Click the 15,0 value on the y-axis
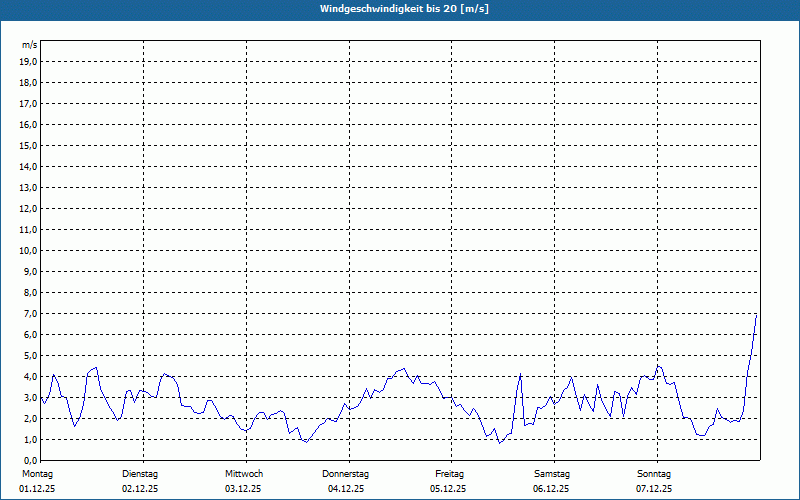 click(x=28, y=146)
